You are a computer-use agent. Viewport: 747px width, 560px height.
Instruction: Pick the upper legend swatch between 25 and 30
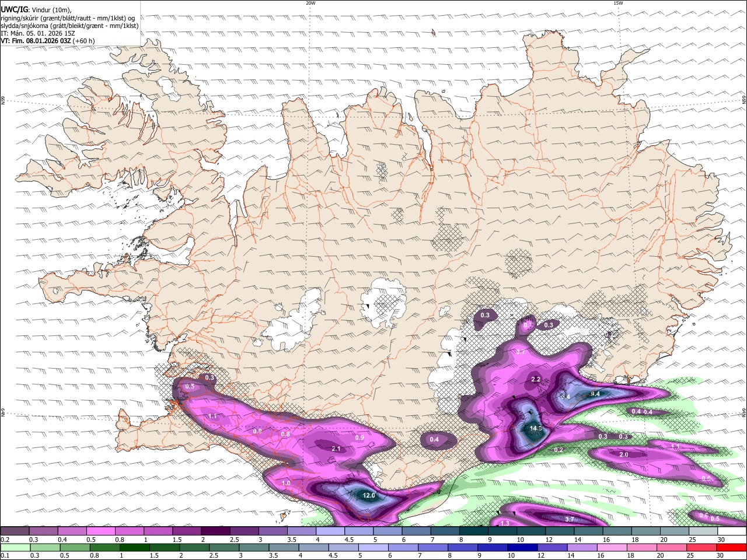pos(703,531)
